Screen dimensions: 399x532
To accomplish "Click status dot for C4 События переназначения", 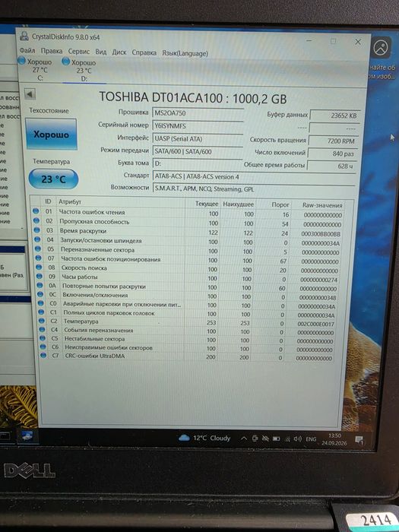I will coord(42,329).
